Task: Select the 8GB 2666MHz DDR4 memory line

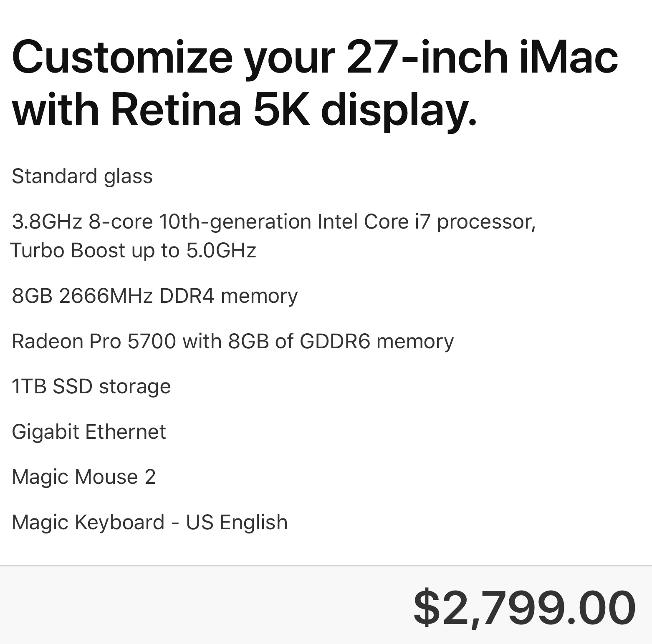Action: 155,296
